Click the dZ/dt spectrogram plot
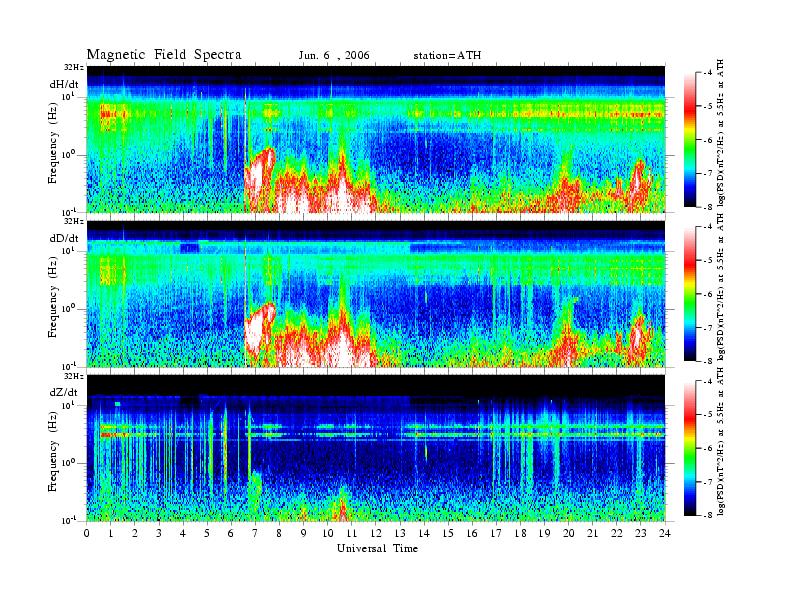Image resolution: width=792 pixels, height=612 pixels. pyautogui.click(x=376, y=448)
